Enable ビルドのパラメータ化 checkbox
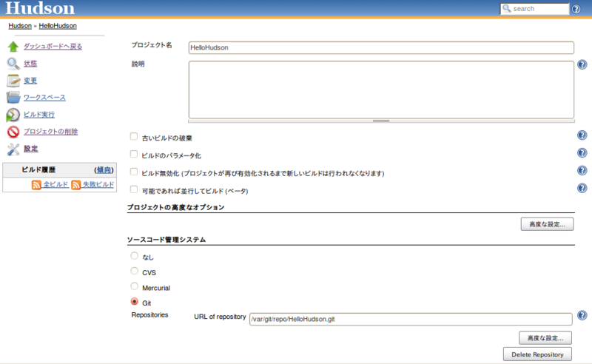The image size is (592, 364). (134, 154)
